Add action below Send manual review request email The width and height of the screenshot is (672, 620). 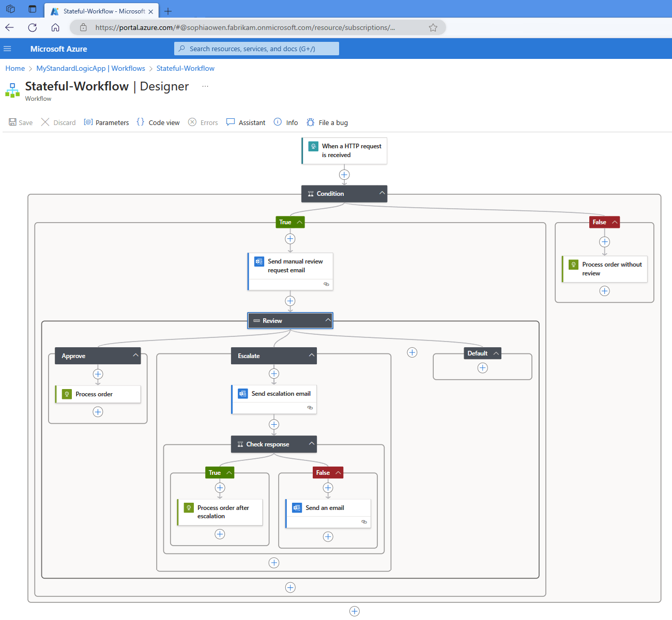click(291, 301)
